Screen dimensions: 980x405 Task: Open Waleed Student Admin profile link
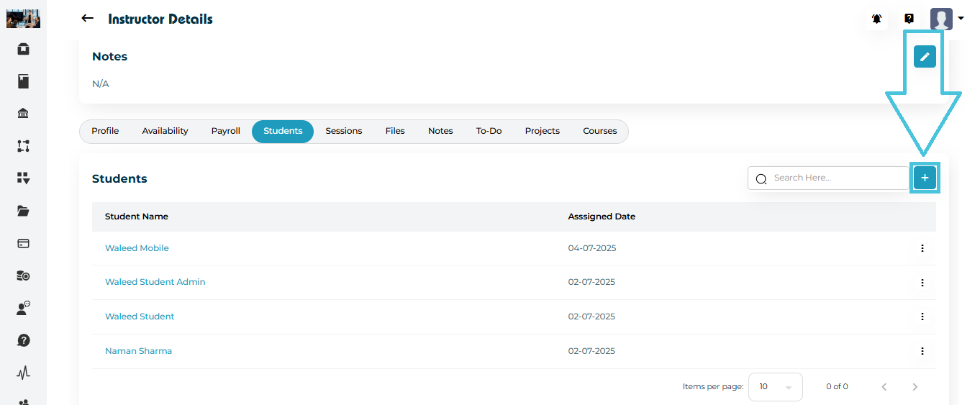[155, 282]
